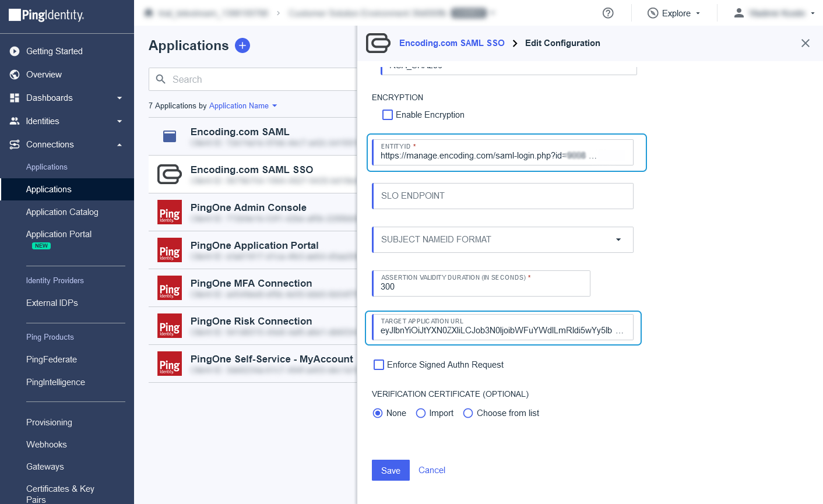Open PingOne Risk Connection application
This screenshot has width=823, height=504.
253,326
